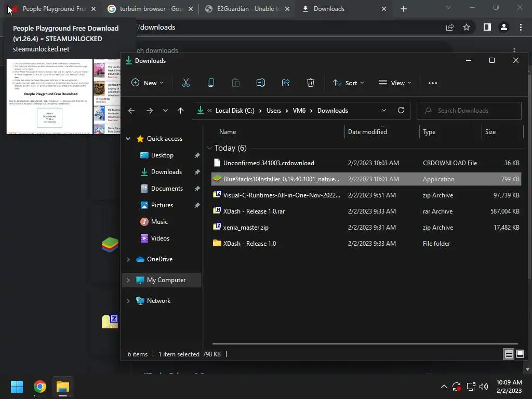Expand the My Computer tree node
The width and height of the screenshot is (532, 399).
(128, 280)
